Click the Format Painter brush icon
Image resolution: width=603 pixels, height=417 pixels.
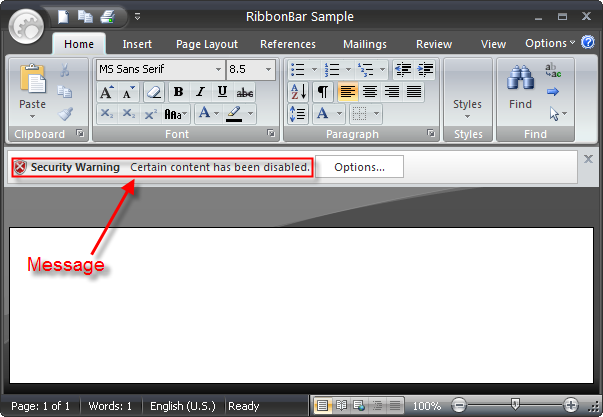65,114
